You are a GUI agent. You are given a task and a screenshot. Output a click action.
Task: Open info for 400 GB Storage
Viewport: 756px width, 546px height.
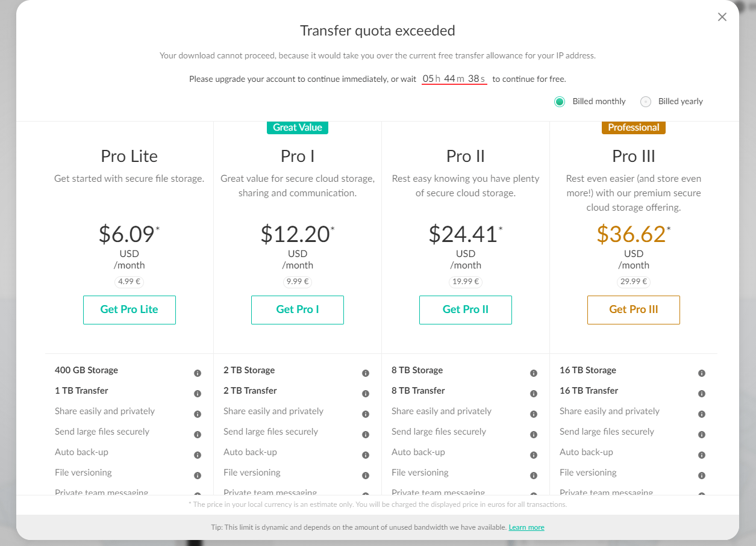point(197,373)
